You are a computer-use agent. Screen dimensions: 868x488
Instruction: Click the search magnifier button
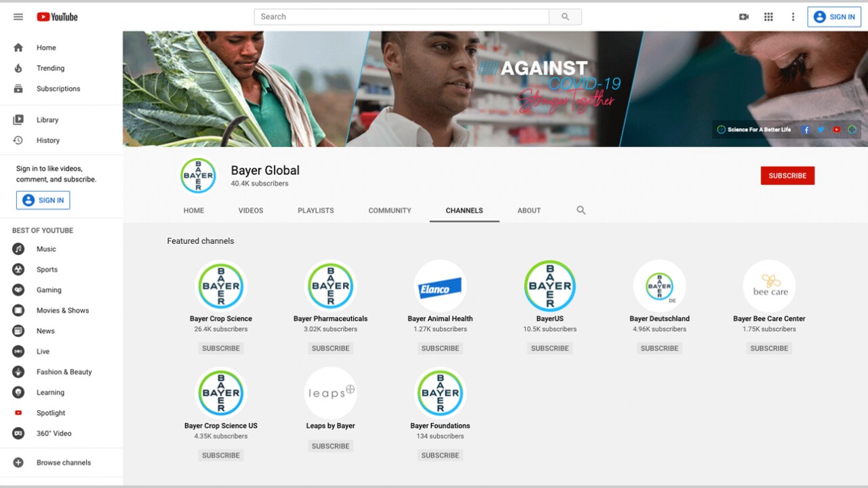tap(565, 17)
